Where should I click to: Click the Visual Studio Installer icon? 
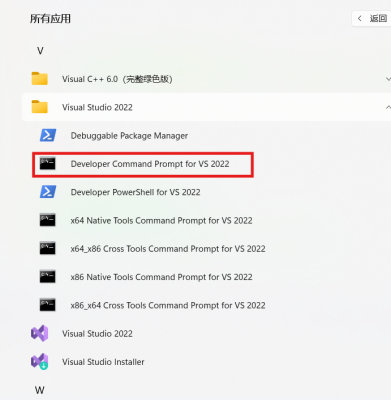click(x=40, y=362)
